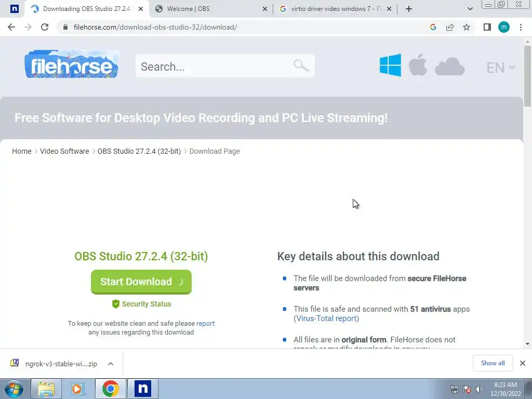The image size is (532, 399).
Task: Select Apple Mac platform icon
Action: (x=418, y=64)
